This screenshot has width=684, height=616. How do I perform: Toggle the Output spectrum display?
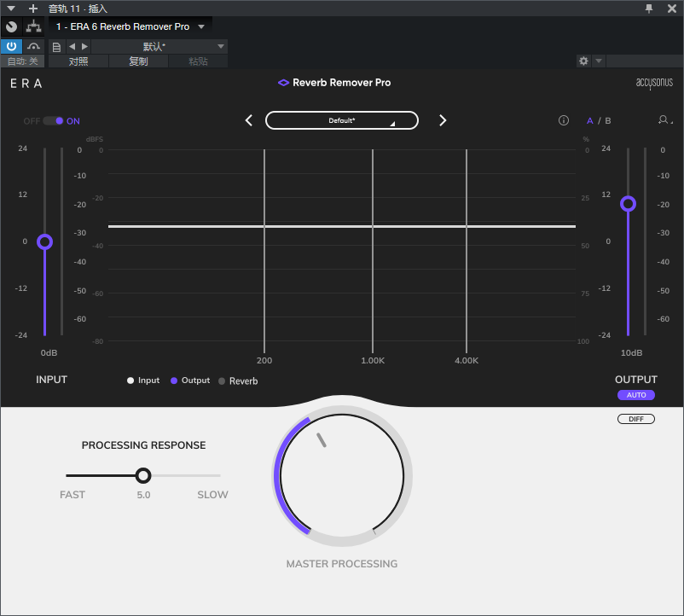point(190,381)
